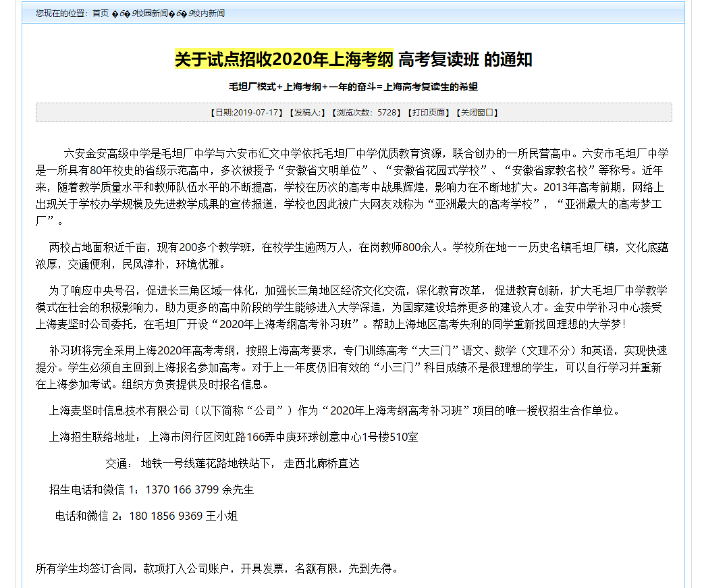The image size is (702, 588).
Task: Click the 首页 breadcrumb link
Action: tap(100, 14)
